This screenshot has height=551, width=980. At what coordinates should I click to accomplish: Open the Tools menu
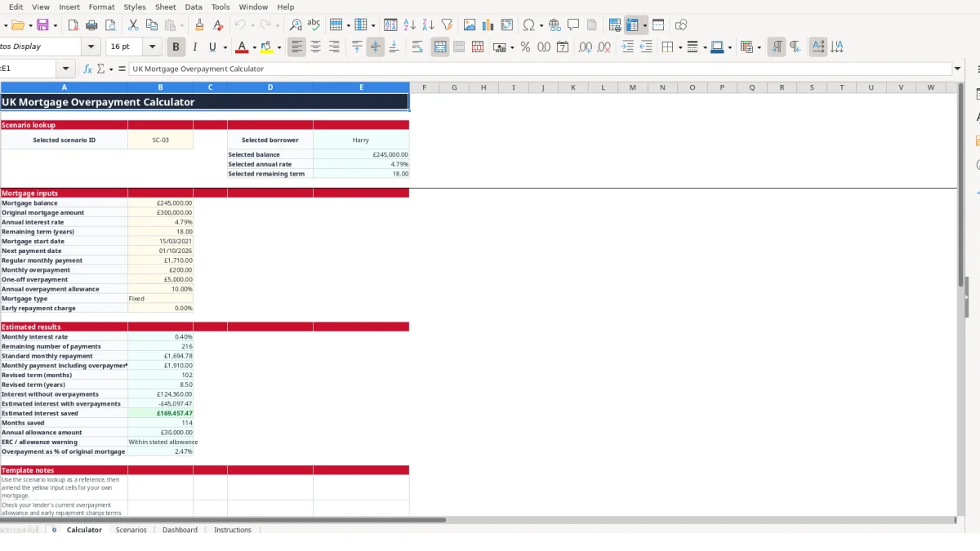pyautogui.click(x=220, y=7)
